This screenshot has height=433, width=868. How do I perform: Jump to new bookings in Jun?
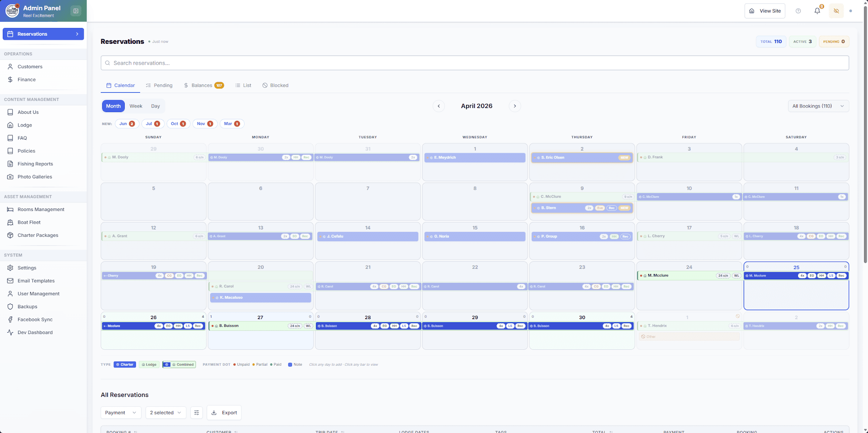tap(127, 124)
